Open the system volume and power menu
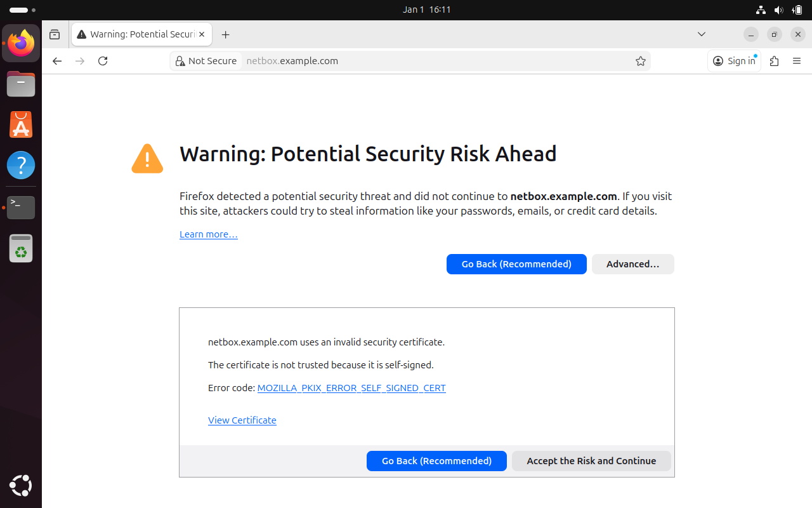Image resolution: width=812 pixels, height=508 pixels. tap(779, 10)
